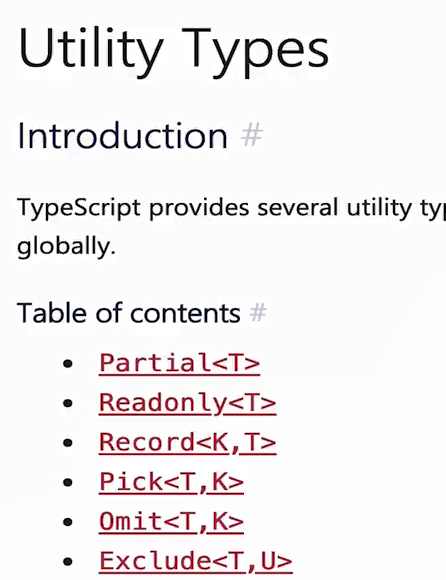Click the word globally in the paragraph

click(x=66, y=247)
